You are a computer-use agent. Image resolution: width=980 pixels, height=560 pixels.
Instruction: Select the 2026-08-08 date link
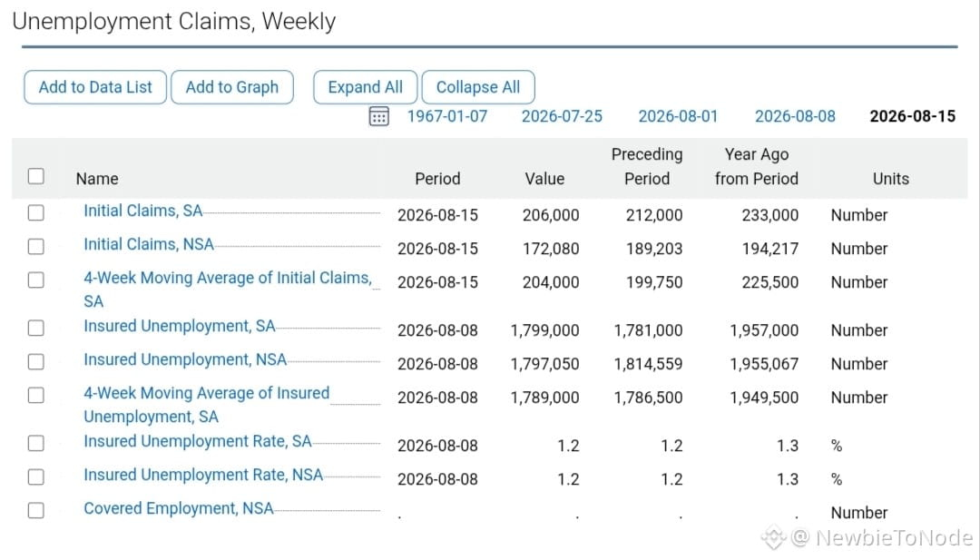click(795, 116)
